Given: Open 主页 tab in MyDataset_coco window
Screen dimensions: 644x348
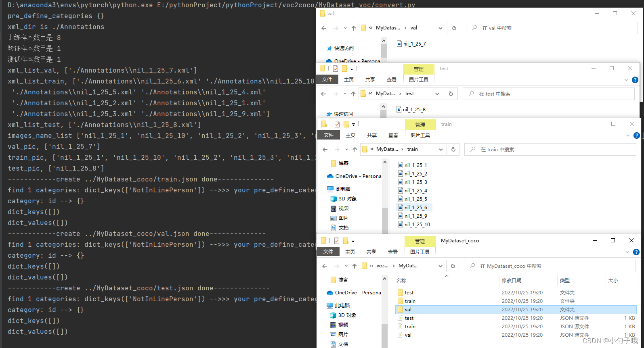Looking at the screenshot, I should click(350, 252).
